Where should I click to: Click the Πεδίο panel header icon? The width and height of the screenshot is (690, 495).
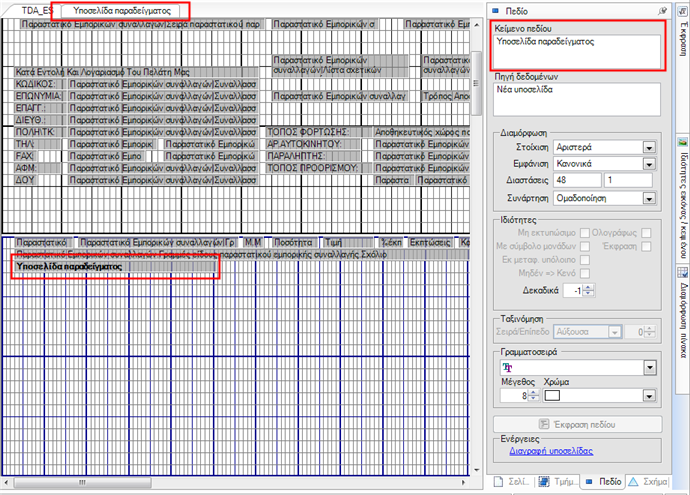[496, 11]
